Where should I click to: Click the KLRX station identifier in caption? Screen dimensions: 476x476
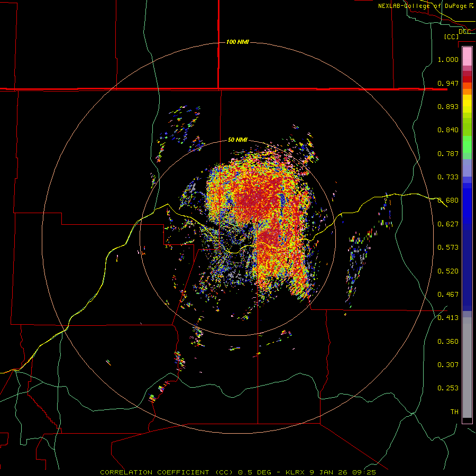[x=296, y=472]
